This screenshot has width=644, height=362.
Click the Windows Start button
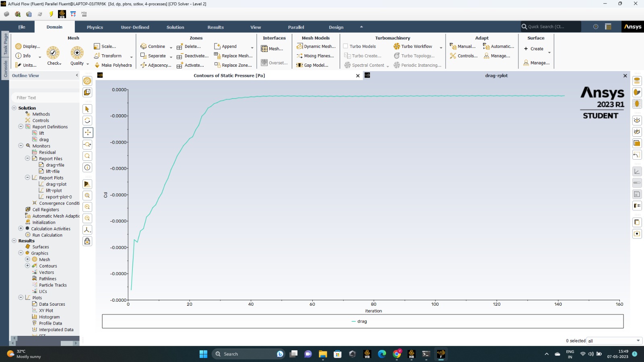(203, 354)
